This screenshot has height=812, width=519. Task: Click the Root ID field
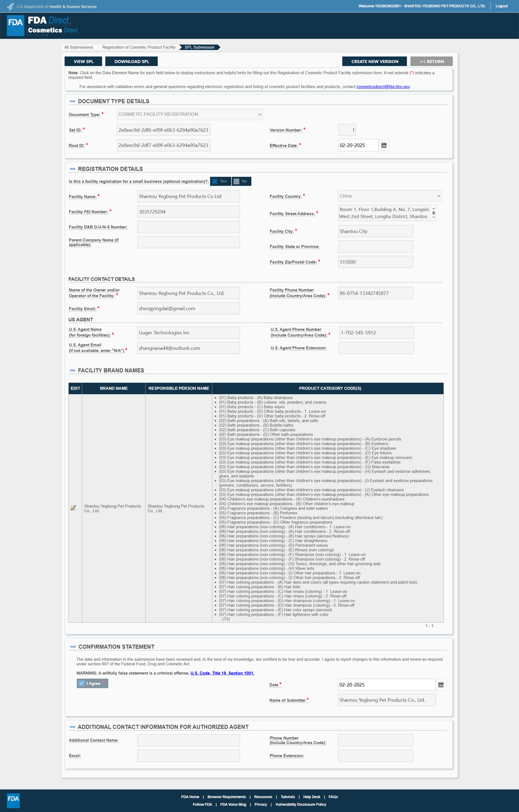click(x=163, y=145)
